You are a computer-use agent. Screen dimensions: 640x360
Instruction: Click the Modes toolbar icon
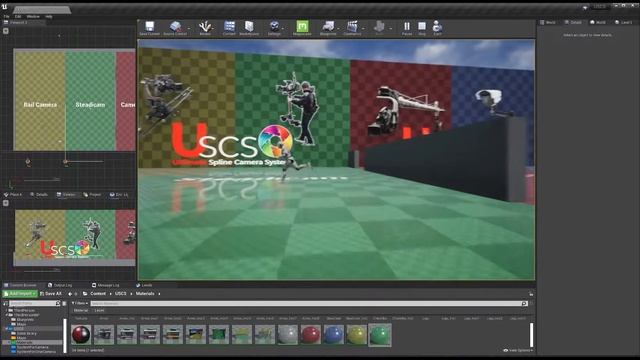point(205,27)
